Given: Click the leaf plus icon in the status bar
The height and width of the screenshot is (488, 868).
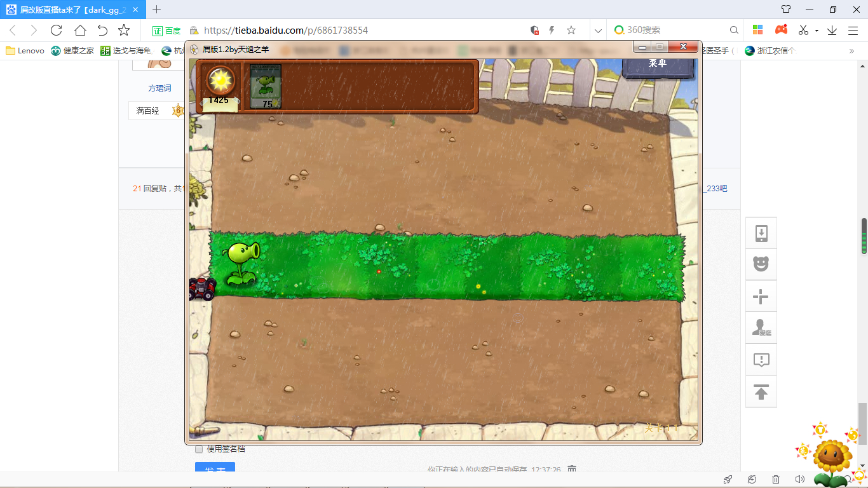Looking at the screenshot, I should pyautogui.click(x=752, y=480).
